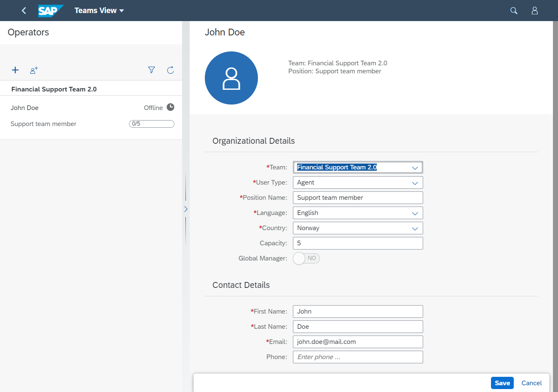Select Financial Support Team 2.0 group header
The image size is (558, 392).
point(91,89)
